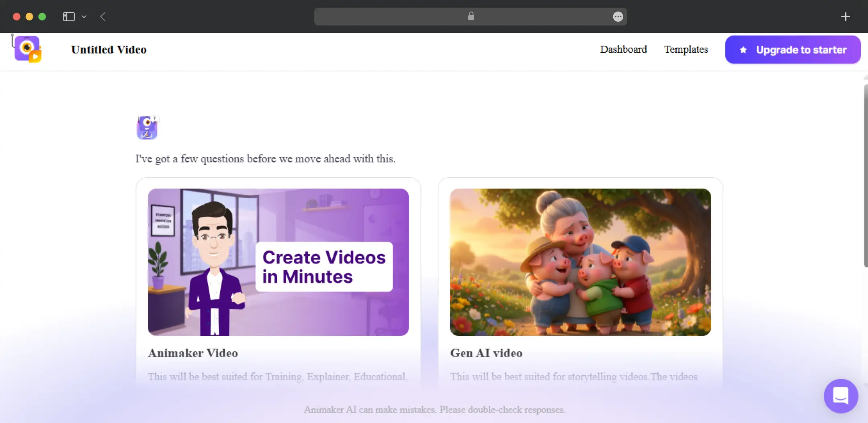Viewport: 868px width, 423px height.
Task: Click the browser address bar
Action: [471, 16]
